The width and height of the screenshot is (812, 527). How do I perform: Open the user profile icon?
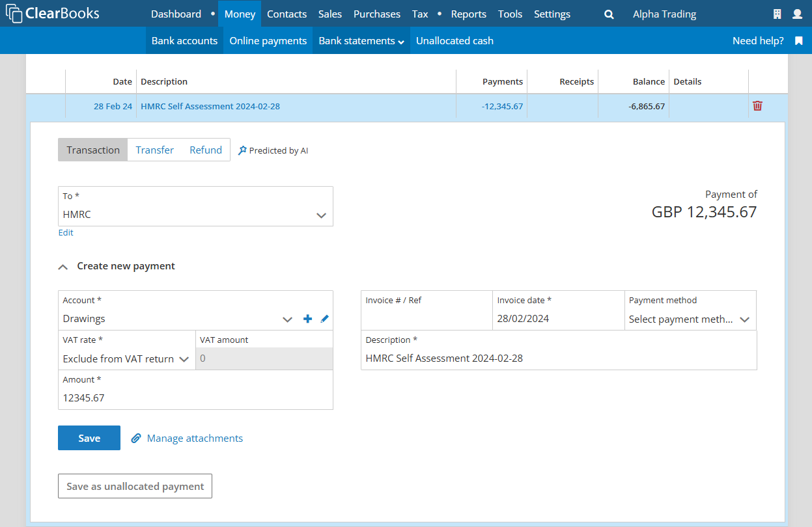(797, 14)
